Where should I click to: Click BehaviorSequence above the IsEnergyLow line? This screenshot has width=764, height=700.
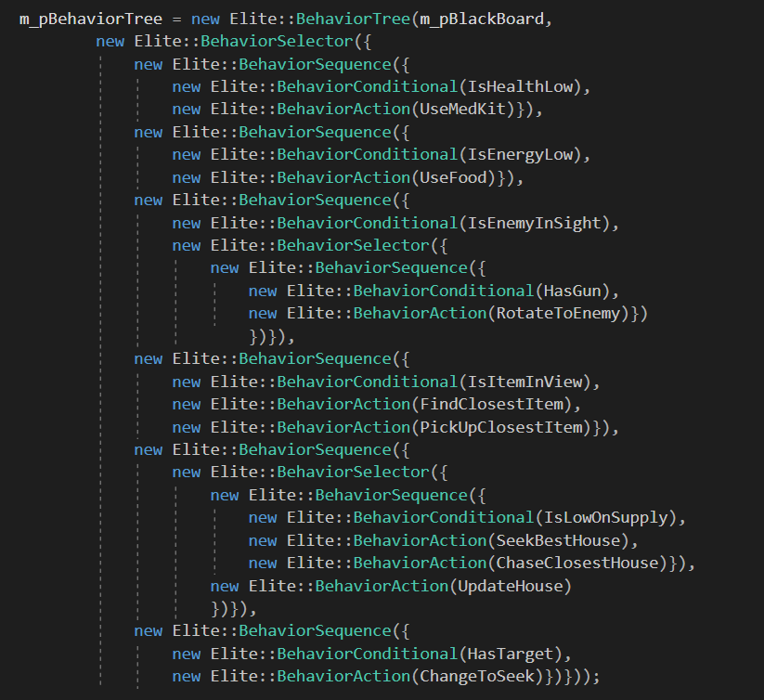[315, 132]
